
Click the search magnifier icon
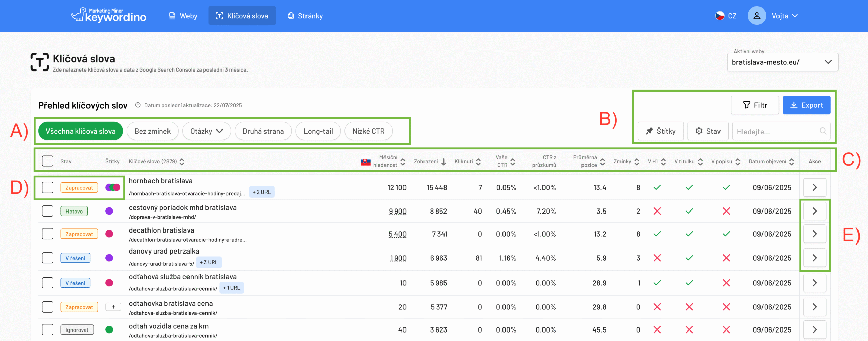click(x=823, y=131)
